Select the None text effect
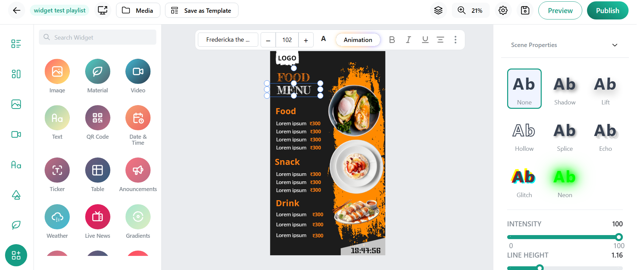This screenshot has width=644, height=270. point(524,89)
